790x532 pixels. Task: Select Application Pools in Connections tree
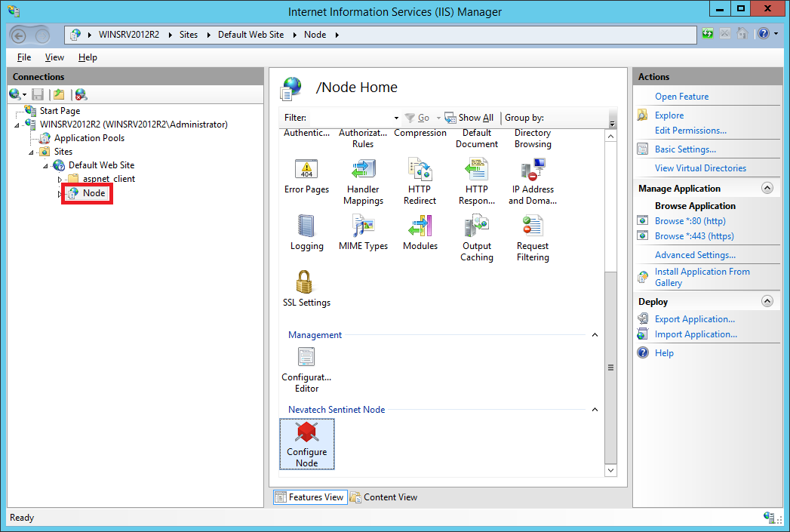coord(89,138)
